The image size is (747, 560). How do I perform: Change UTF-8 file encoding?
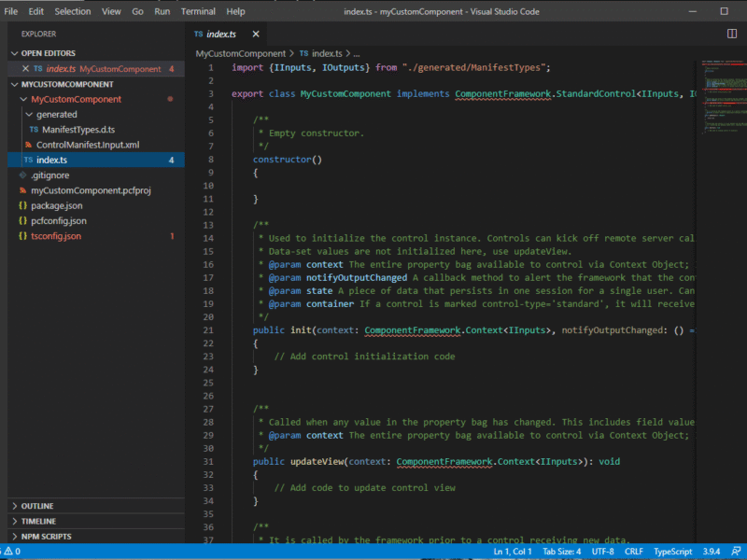602,552
